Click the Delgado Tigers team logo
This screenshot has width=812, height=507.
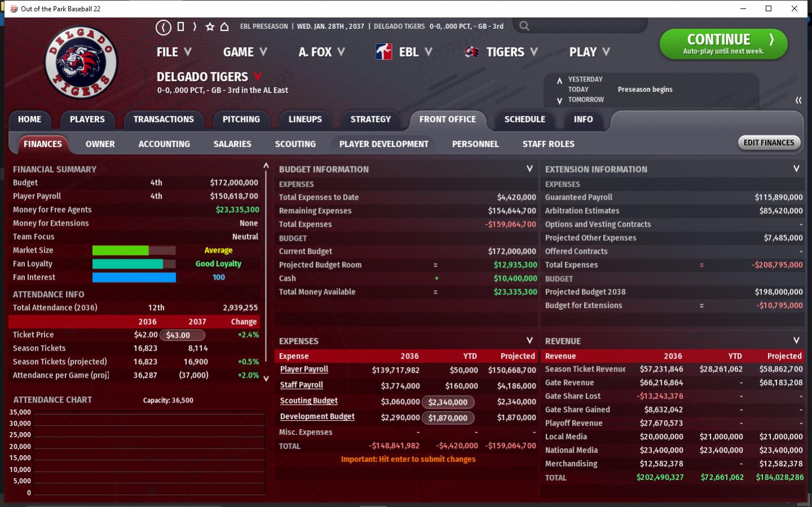tap(81, 62)
